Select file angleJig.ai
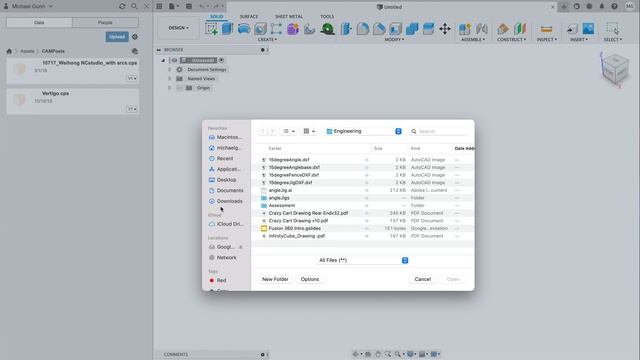This screenshot has height=360, width=640. pos(363,190)
